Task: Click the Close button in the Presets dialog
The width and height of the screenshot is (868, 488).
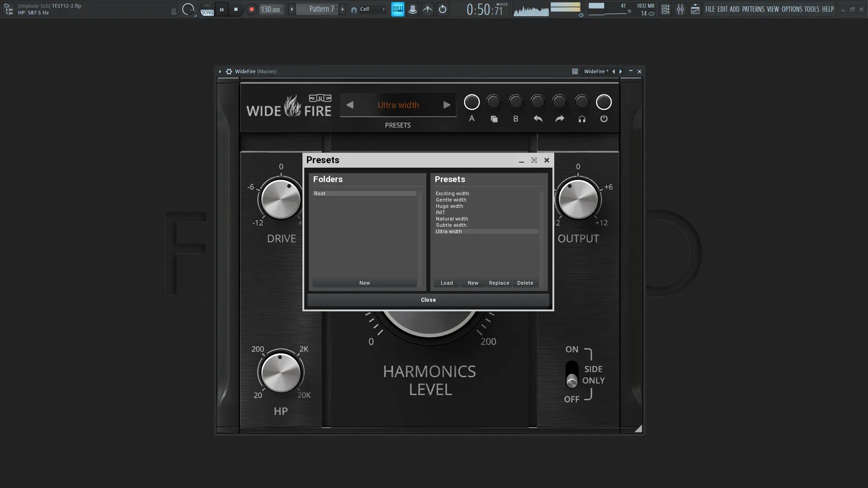Action: pos(428,300)
